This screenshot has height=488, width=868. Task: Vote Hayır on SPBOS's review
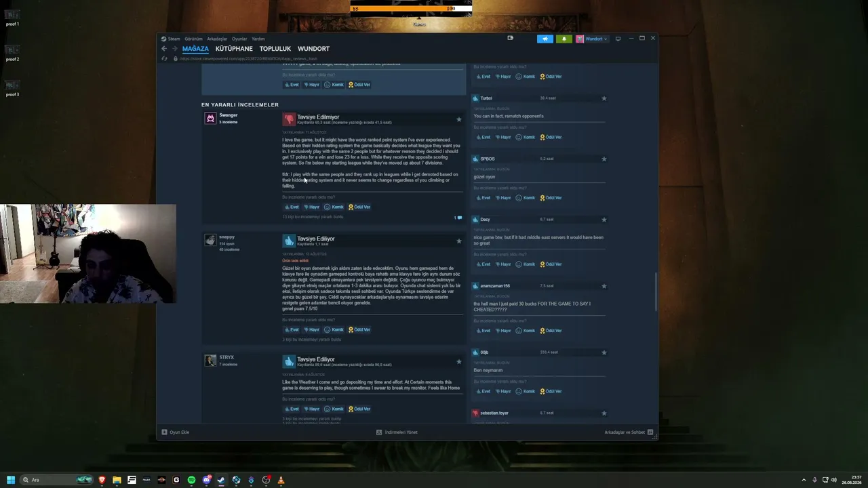pos(502,198)
